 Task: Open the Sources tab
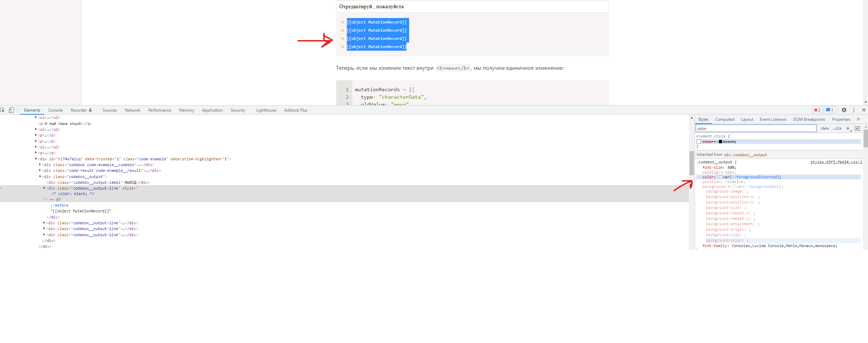point(109,110)
